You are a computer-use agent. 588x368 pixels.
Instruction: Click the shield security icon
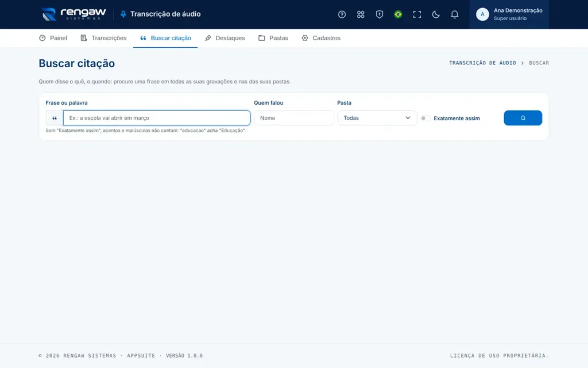379,14
